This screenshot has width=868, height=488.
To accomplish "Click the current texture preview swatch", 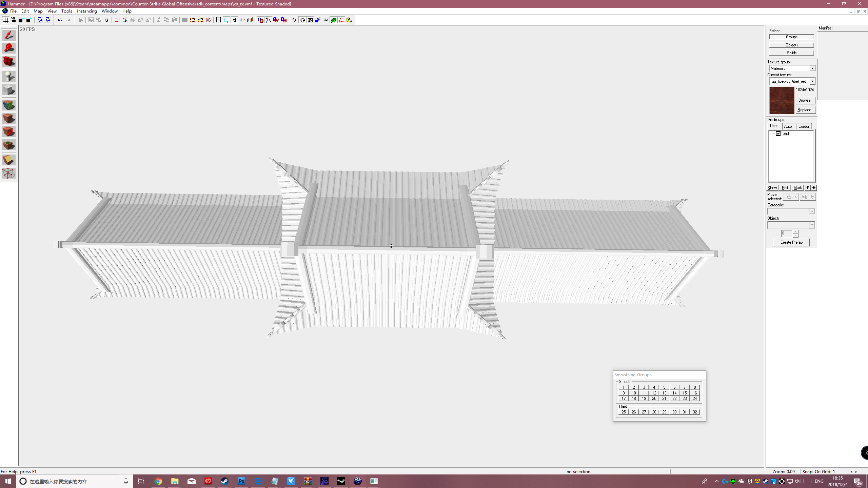I will tap(782, 100).
